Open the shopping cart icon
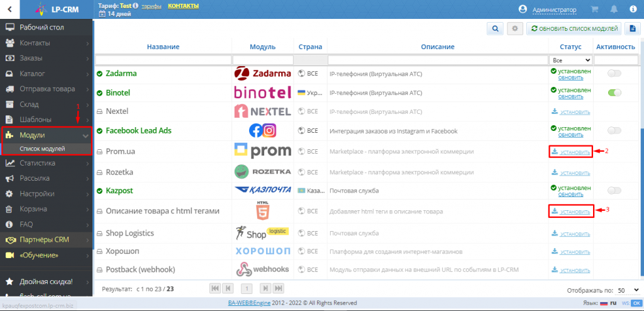The width and height of the screenshot is (644, 311). click(x=594, y=9)
